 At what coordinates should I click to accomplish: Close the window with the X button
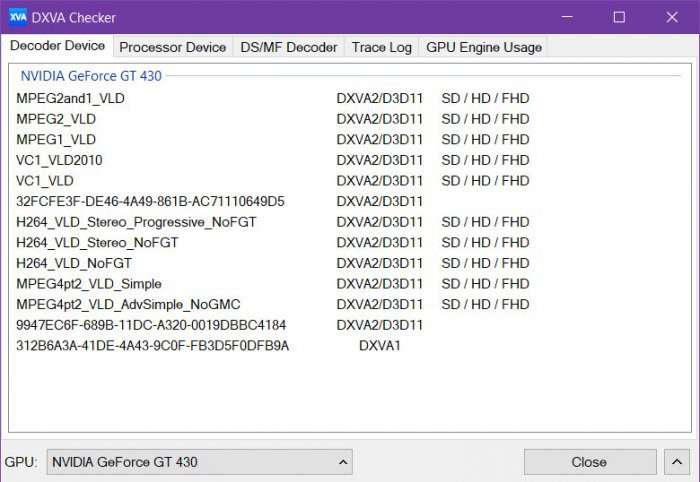click(672, 17)
